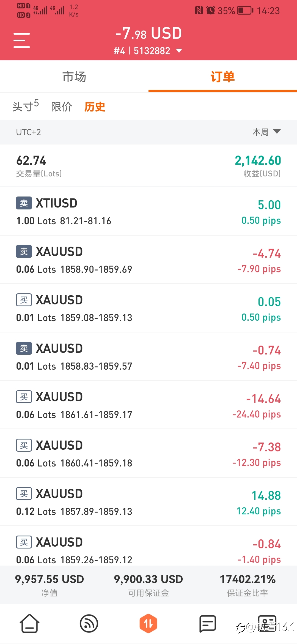Tap the 17402.21% margin ratio value
This screenshot has width=297, height=644.
coord(248,579)
